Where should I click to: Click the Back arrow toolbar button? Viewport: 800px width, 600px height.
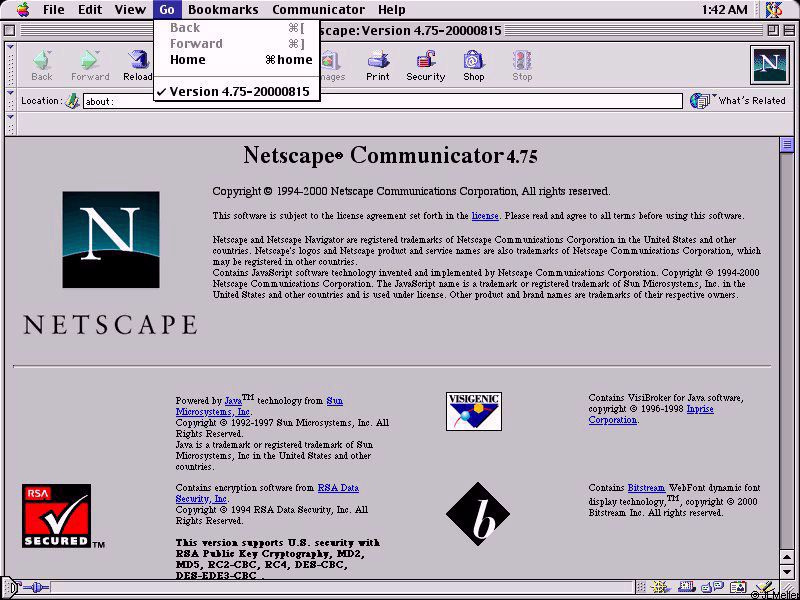tap(42, 65)
